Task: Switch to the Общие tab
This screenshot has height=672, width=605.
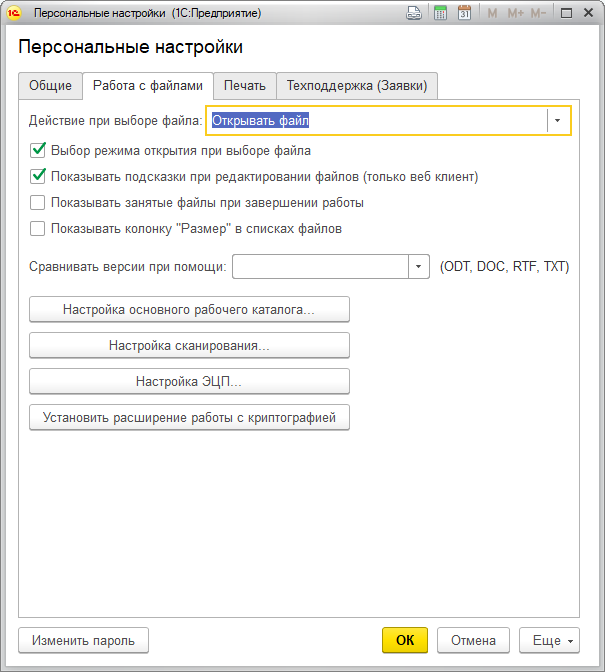Action: point(51,86)
